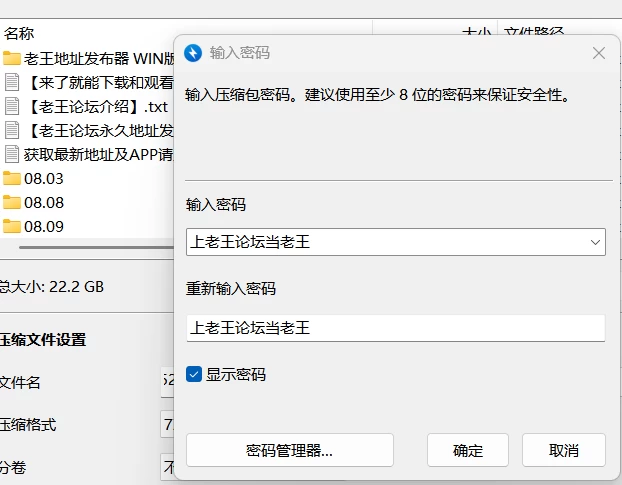Select the 08.09 folder icon
The width and height of the screenshot is (622, 485).
(12, 226)
